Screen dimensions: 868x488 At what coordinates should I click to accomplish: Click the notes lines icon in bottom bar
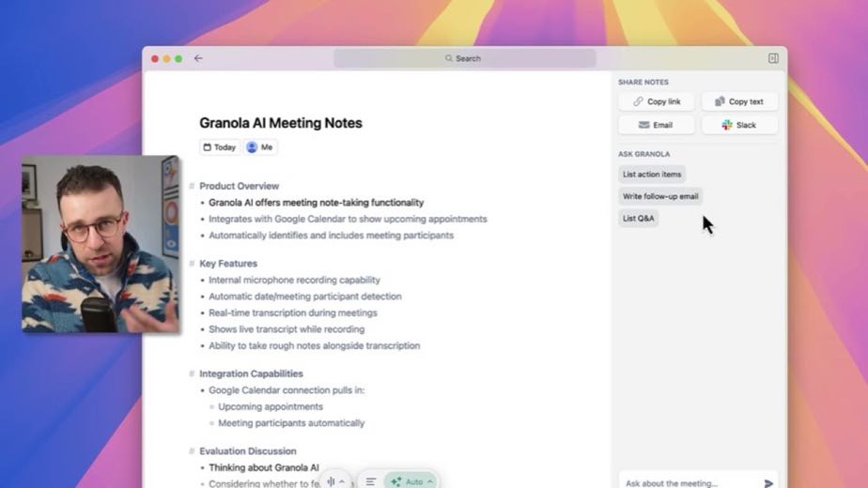371,481
